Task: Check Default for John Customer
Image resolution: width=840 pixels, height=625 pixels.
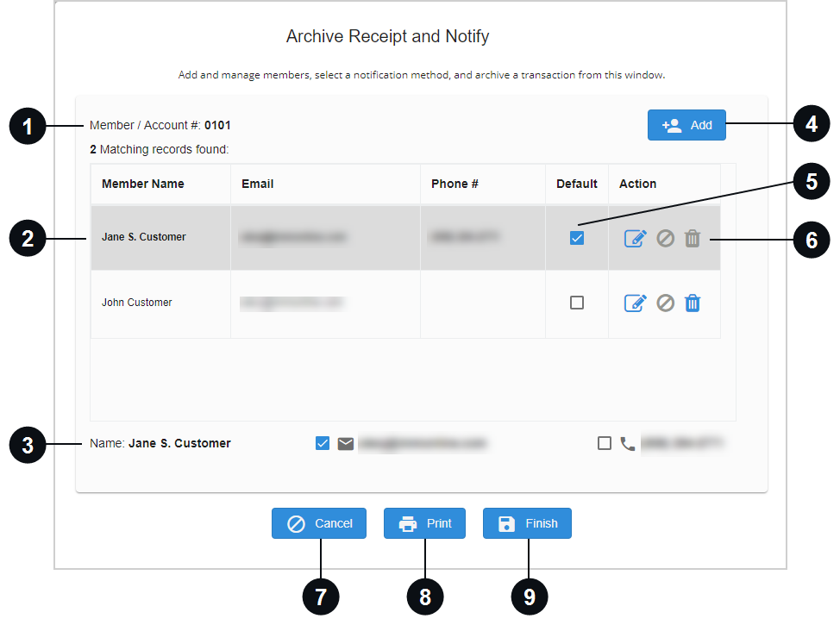Action: pyautogui.click(x=577, y=303)
